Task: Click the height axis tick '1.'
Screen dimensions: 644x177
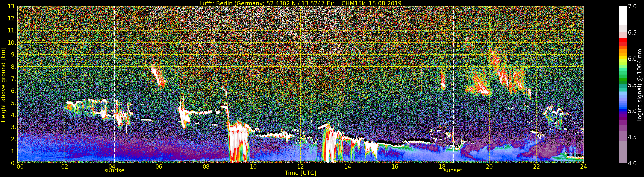Action: (x=13, y=151)
